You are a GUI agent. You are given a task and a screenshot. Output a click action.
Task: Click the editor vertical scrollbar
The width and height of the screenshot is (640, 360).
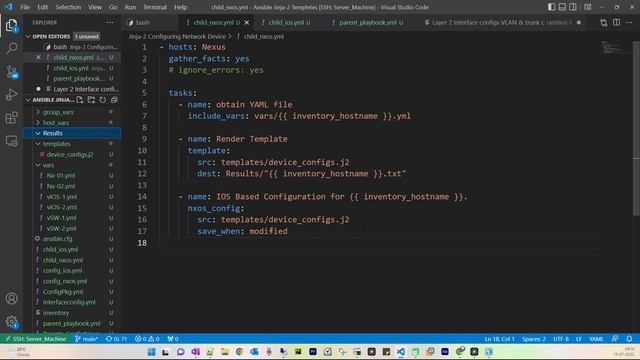click(x=636, y=129)
